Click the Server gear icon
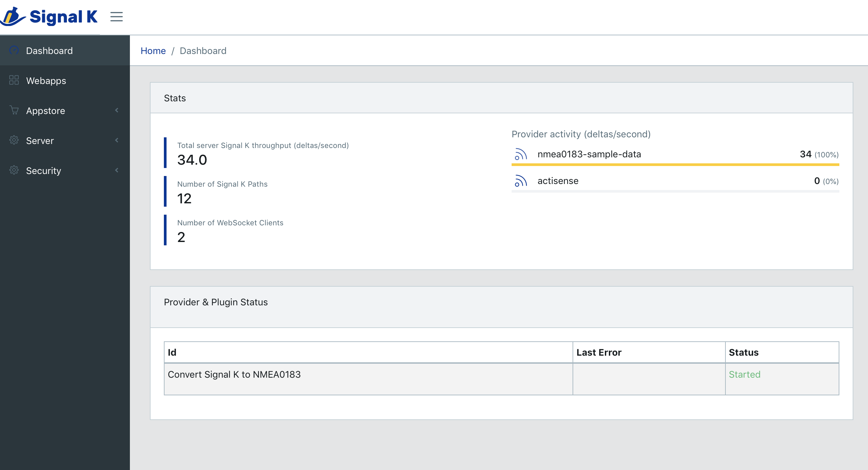The width and height of the screenshot is (868, 470). (x=14, y=140)
